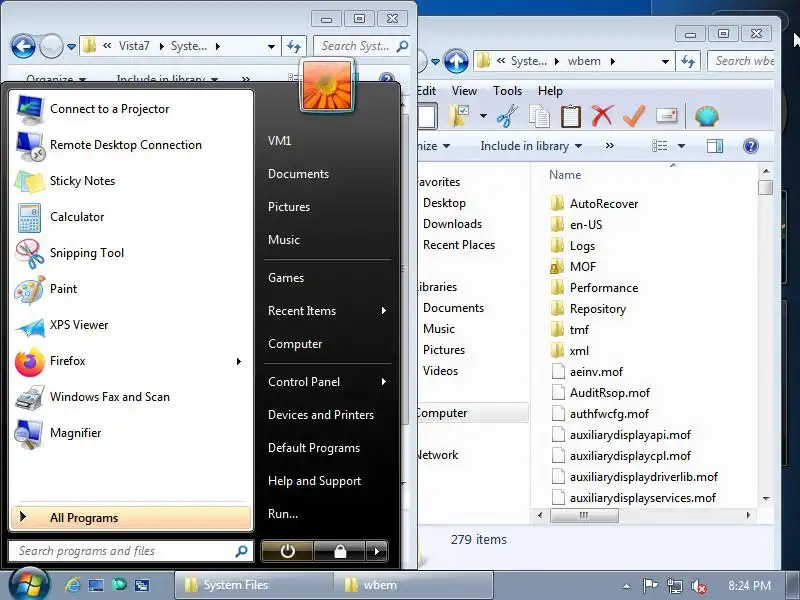Open XPS Viewer

coord(131,325)
